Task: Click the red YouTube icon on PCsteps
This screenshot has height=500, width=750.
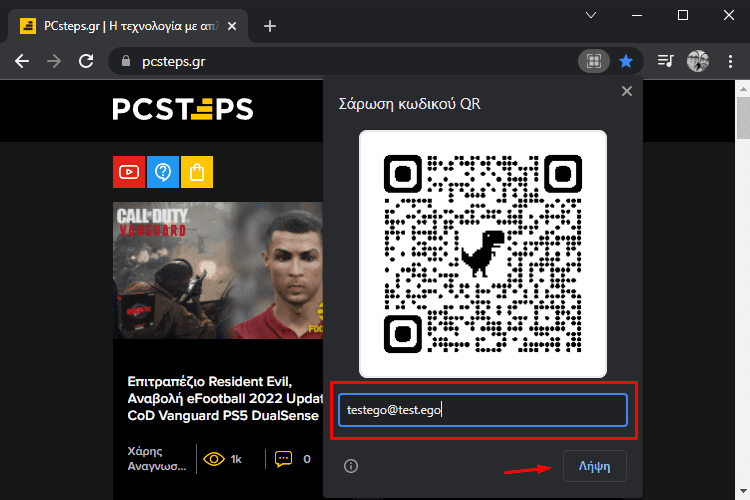Action: coord(129,172)
